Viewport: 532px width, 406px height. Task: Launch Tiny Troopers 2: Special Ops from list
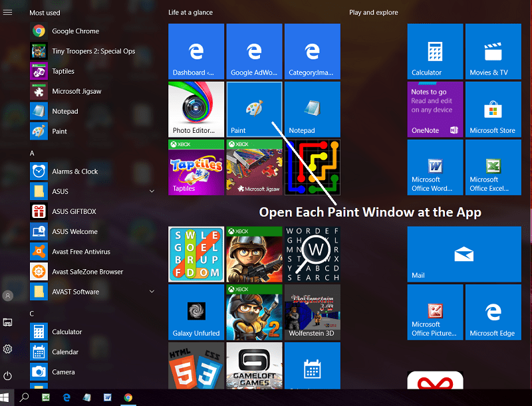pos(92,51)
